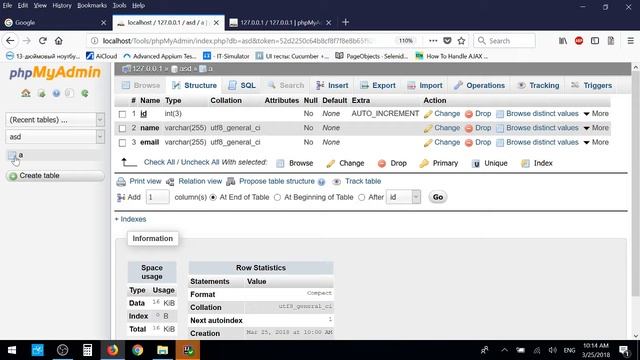Screen dimensions: 640x360
Task: Expand the Indexes section
Action: click(x=131, y=219)
